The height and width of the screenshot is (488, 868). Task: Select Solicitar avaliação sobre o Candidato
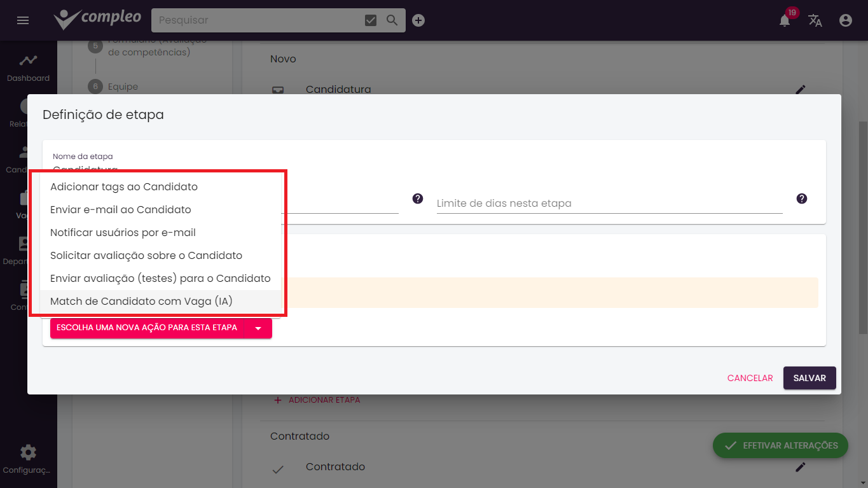click(160, 256)
